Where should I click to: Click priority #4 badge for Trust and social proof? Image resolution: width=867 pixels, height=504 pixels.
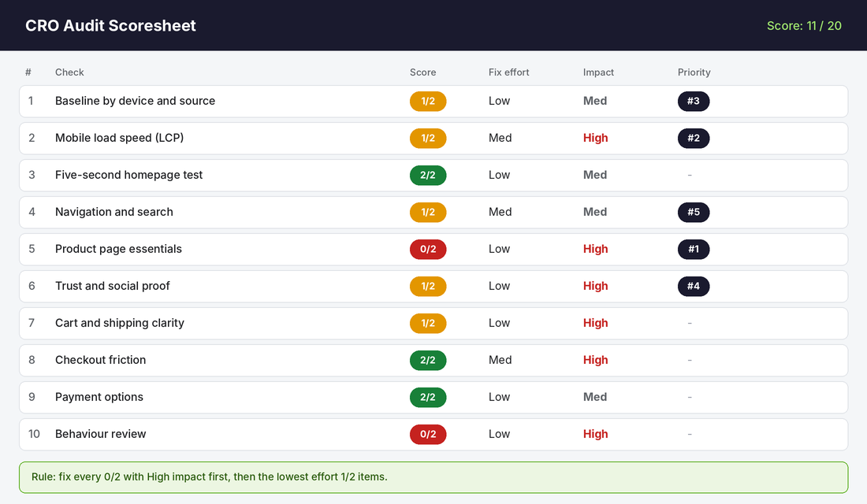click(694, 287)
